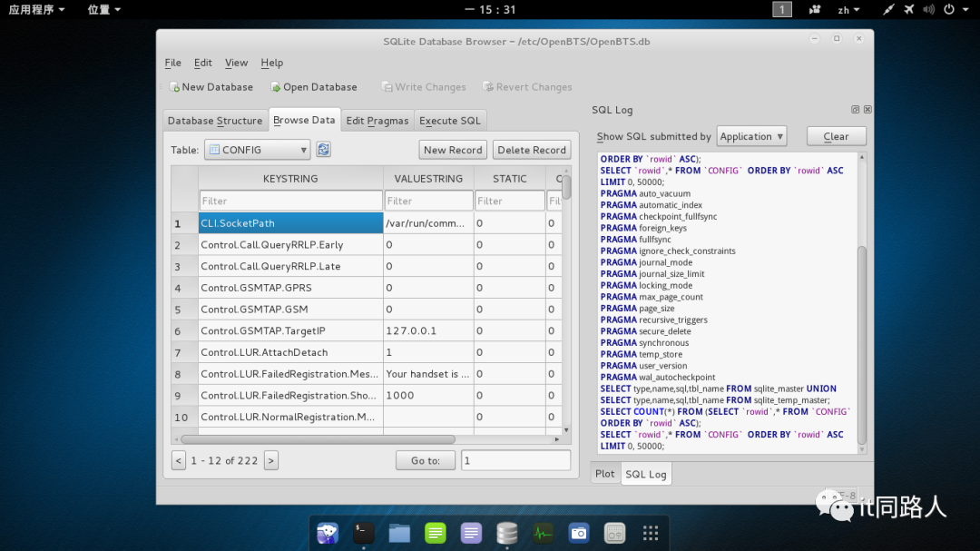Close the SQL Log panel
This screenshot has width=980, height=551.
coord(867,110)
